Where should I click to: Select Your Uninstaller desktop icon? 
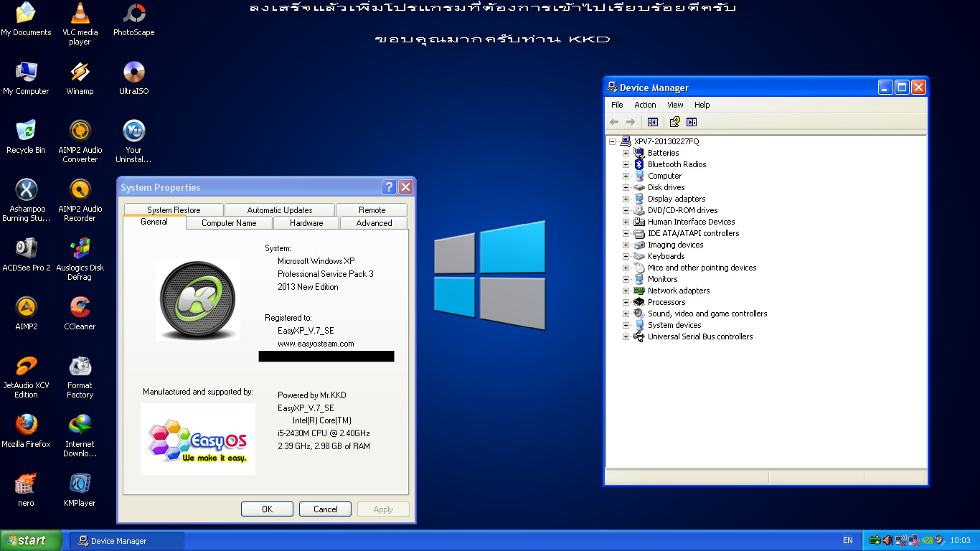(133, 141)
